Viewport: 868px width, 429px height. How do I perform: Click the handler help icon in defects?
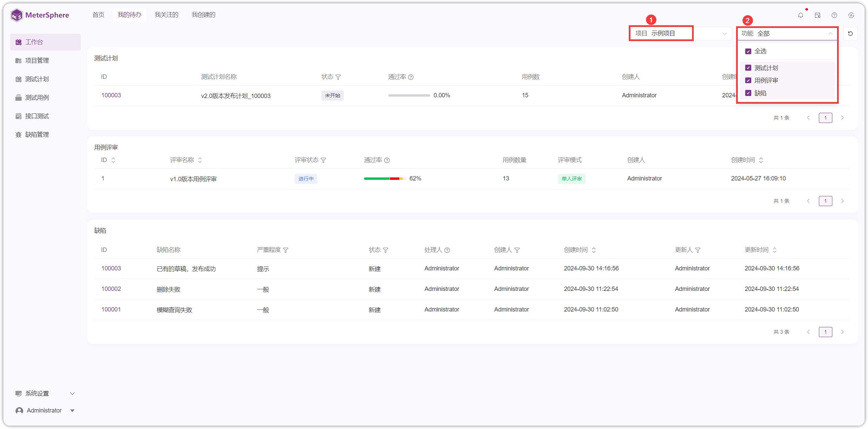pos(447,250)
